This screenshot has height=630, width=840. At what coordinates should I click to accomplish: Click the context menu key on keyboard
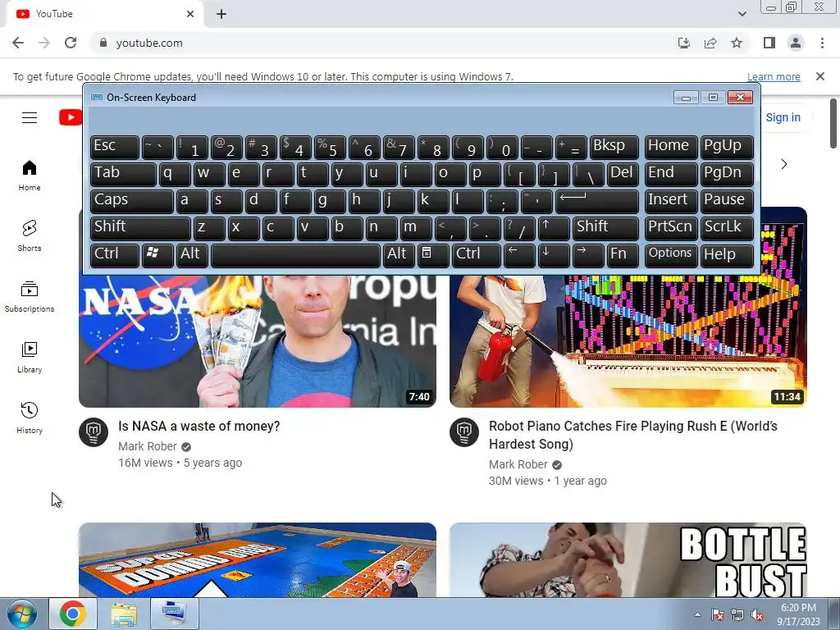(433, 255)
